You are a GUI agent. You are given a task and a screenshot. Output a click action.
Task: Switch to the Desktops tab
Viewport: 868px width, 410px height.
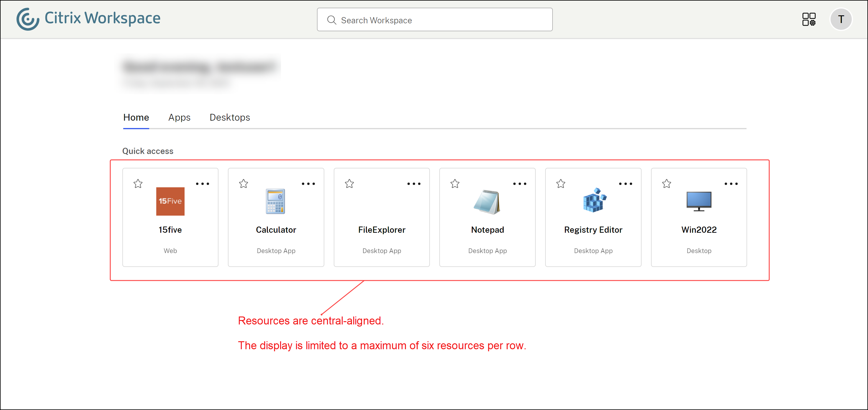(229, 117)
